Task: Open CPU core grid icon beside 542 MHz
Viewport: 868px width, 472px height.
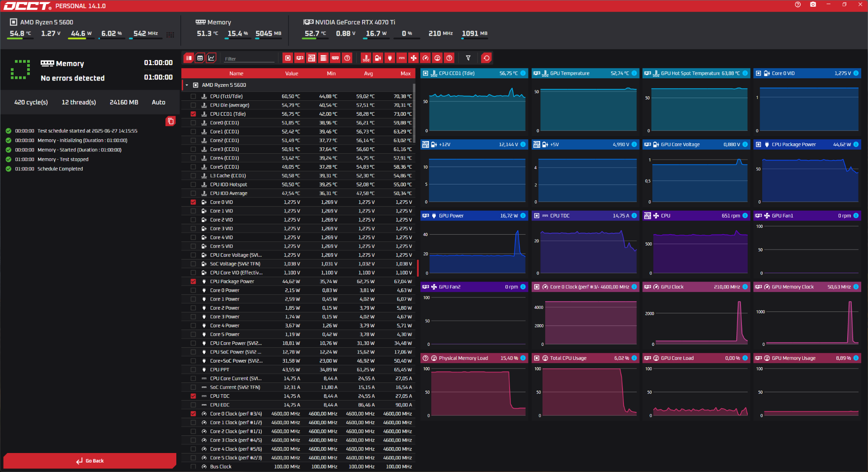Action: pyautogui.click(x=170, y=34)
